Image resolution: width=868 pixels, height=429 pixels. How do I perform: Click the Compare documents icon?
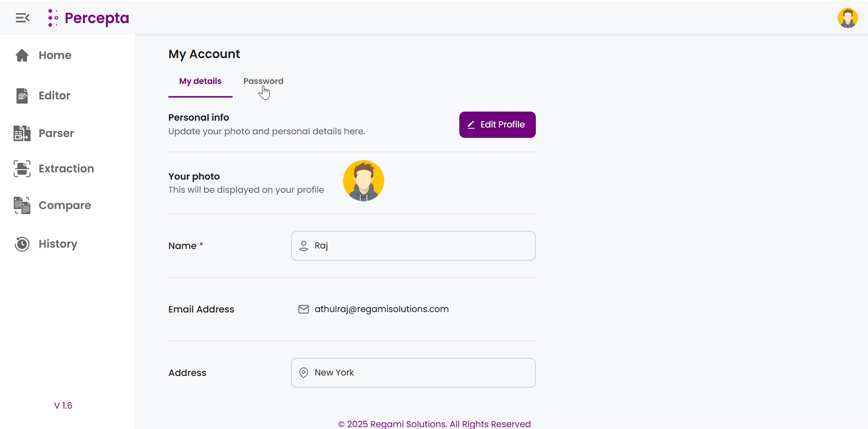[22, 205]
